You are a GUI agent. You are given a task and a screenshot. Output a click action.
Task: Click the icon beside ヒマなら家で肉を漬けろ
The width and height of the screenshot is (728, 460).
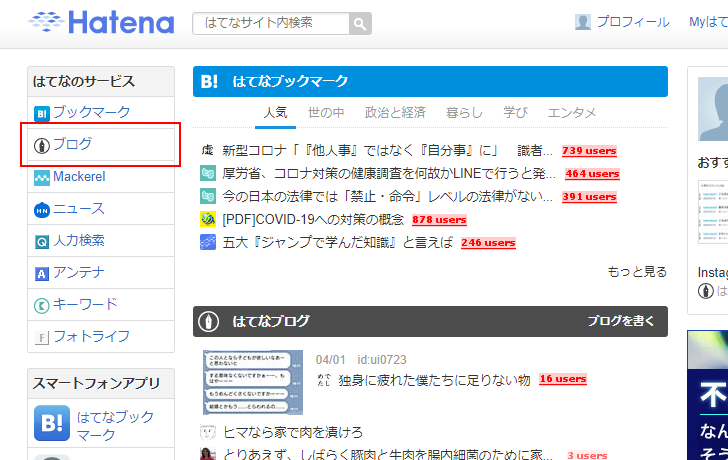click(x=208, y=432)
